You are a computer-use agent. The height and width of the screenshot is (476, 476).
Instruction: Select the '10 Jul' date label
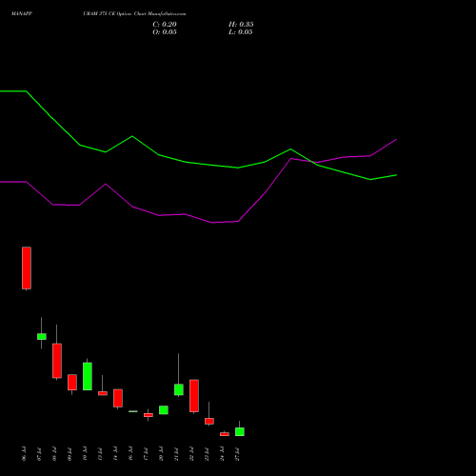[85, 453]
